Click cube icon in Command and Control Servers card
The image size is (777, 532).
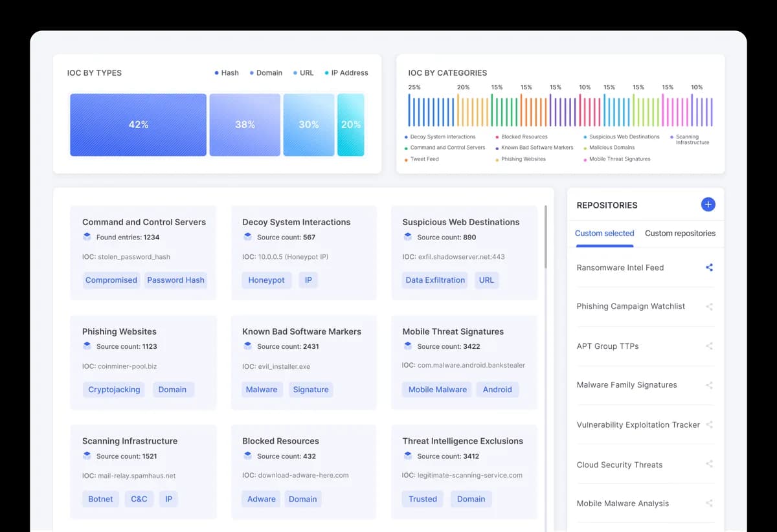(87, 237)
